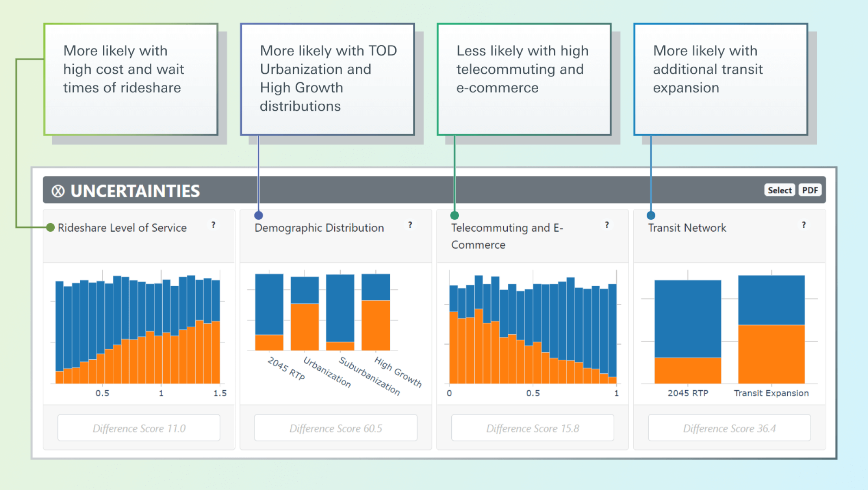Click Difference Score 11.0 box
The height and width of the screenshot is (490, 868).
139,428
